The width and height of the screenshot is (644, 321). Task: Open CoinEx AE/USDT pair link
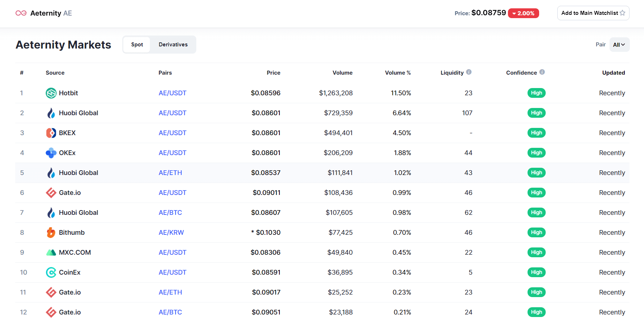(172, 272)
